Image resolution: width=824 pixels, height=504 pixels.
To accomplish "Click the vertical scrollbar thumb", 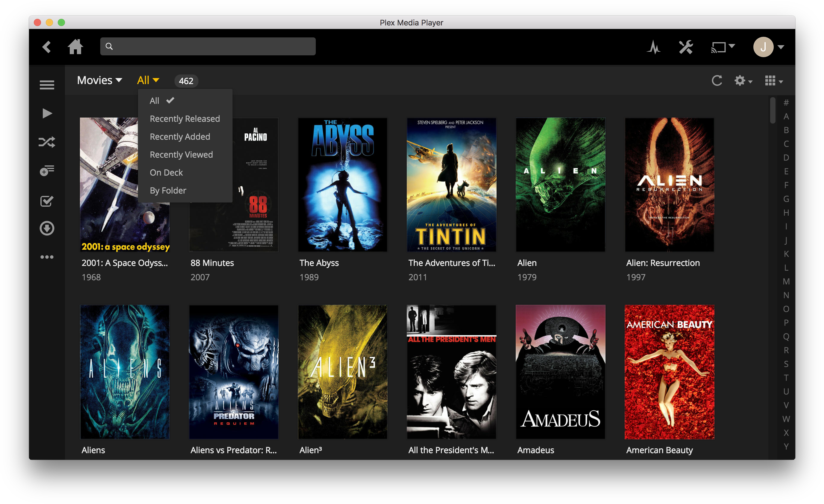I will pos(773,110).
